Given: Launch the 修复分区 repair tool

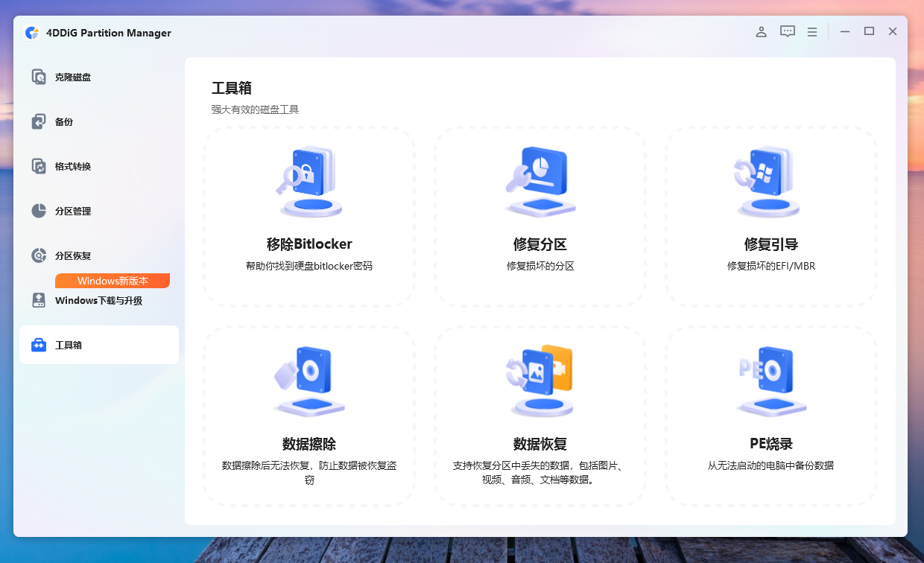Looking at the screenshot, I should pos(540,216).
